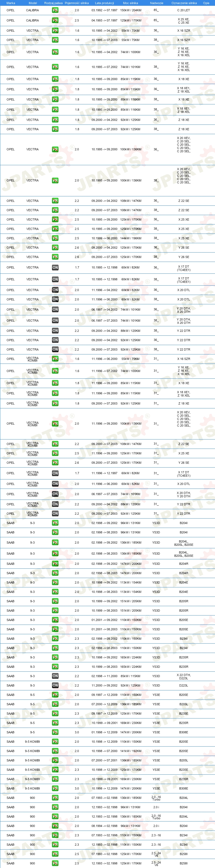This screenshot has height=868, width=215.
Task: Select the '144kW / 196KM' power cell
Action: pyautogui.click(x=131, y=238)
